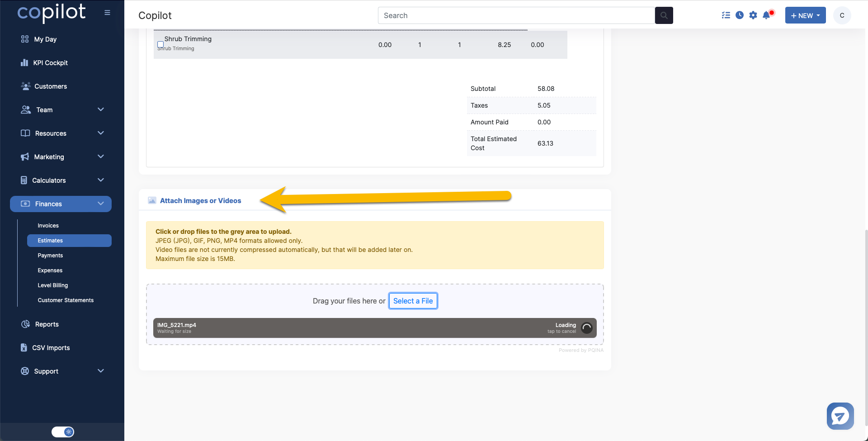Image resolution: width=868 pixels, height=441 pixels.
Task: Toggle the dark mode switch
Action: [x=62, y=432]
